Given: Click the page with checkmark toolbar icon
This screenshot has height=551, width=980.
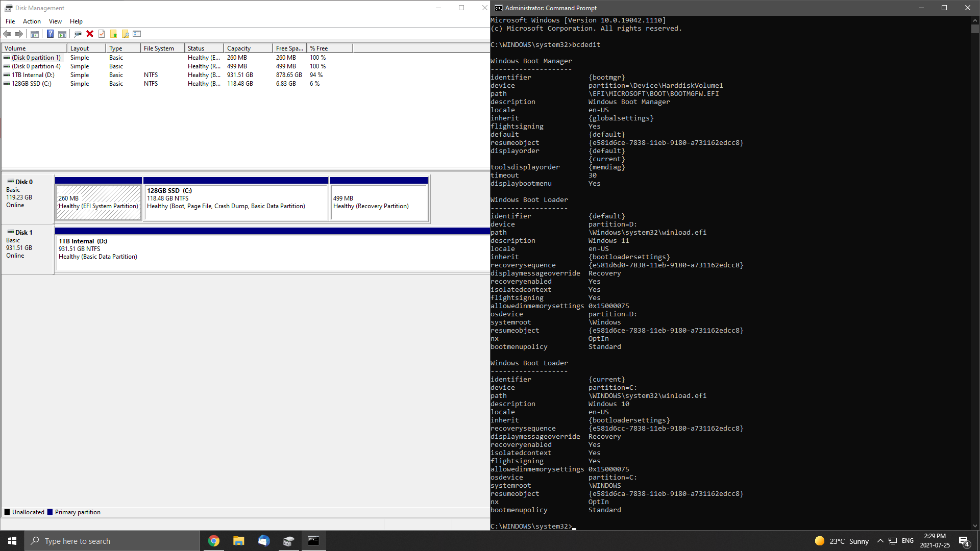Looking at the screenshot, I should [102, 34].
